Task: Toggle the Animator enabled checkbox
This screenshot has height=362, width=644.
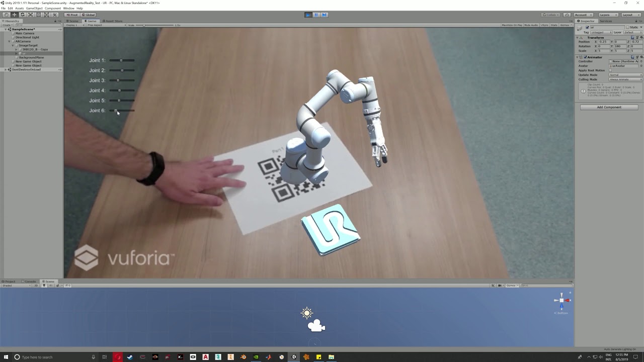Action: pyautogui.click(x=585, y=57)
